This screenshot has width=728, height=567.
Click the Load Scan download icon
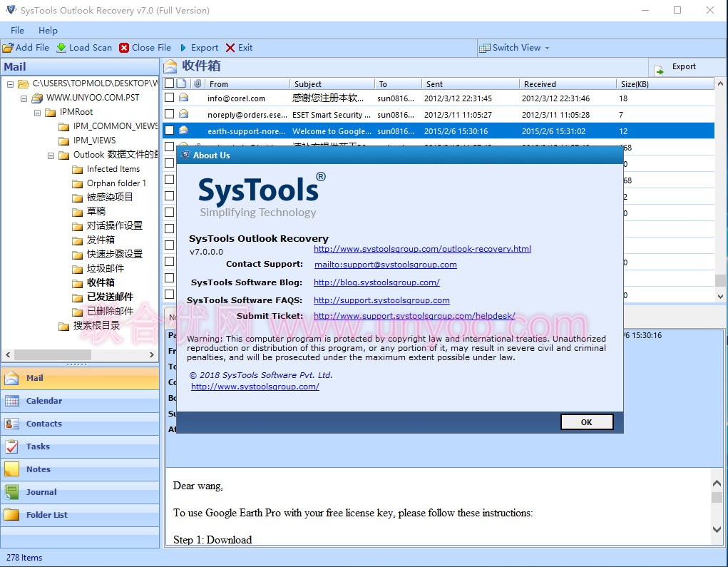(x=61, y=48)
